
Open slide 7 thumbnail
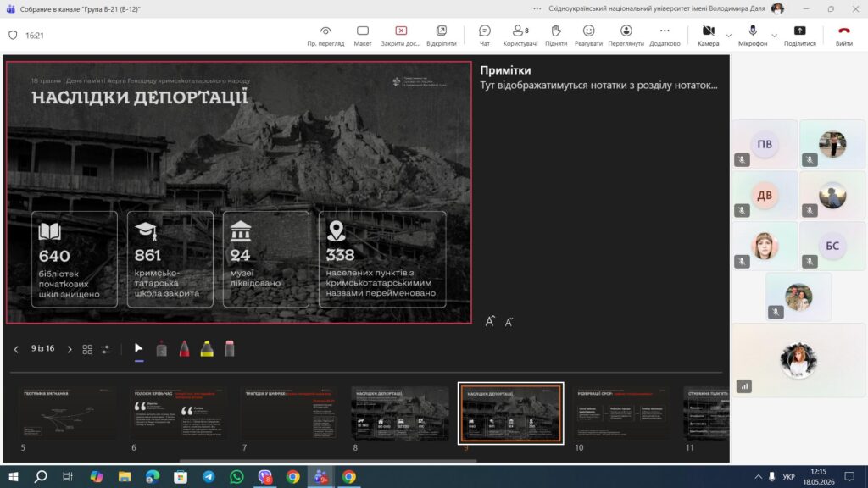point(290,413)
